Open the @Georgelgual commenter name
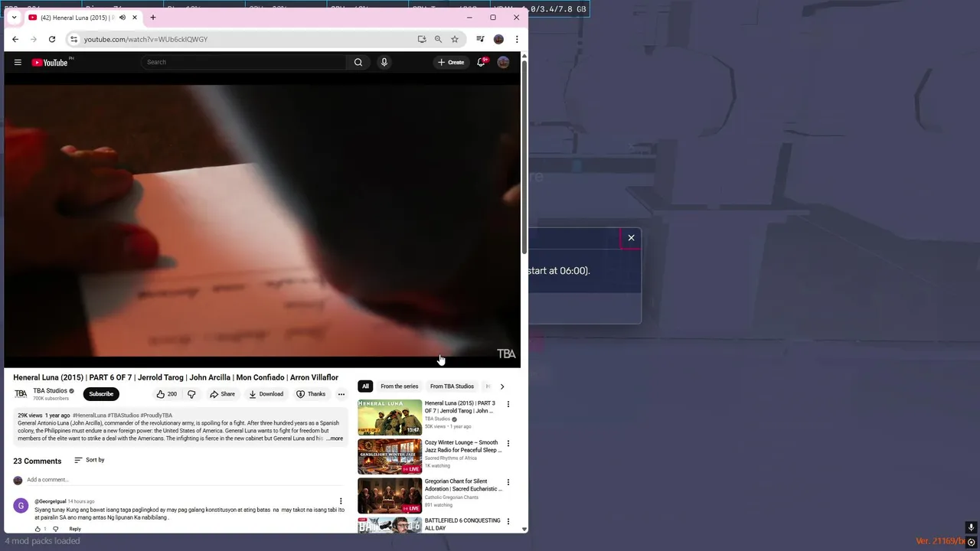 (x=50, y=501)
